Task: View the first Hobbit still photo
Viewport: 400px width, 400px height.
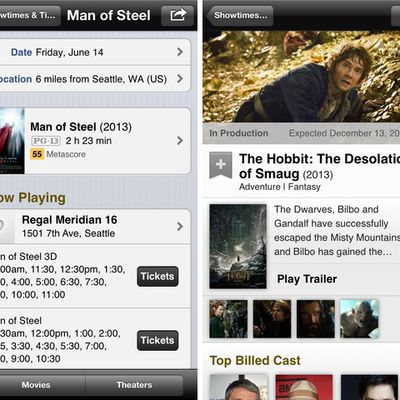Action: point(228,319)
